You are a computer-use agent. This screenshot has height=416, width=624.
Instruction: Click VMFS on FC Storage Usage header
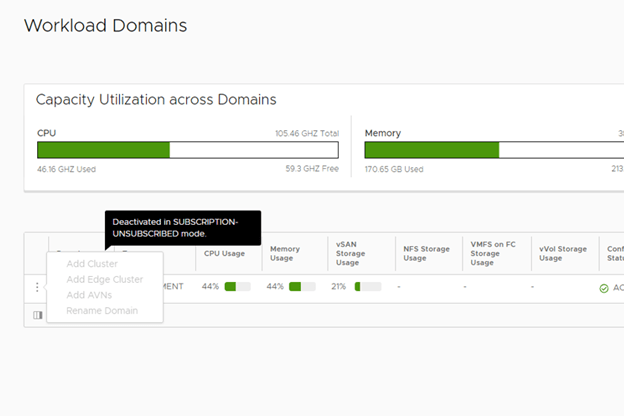coord(493,252)
